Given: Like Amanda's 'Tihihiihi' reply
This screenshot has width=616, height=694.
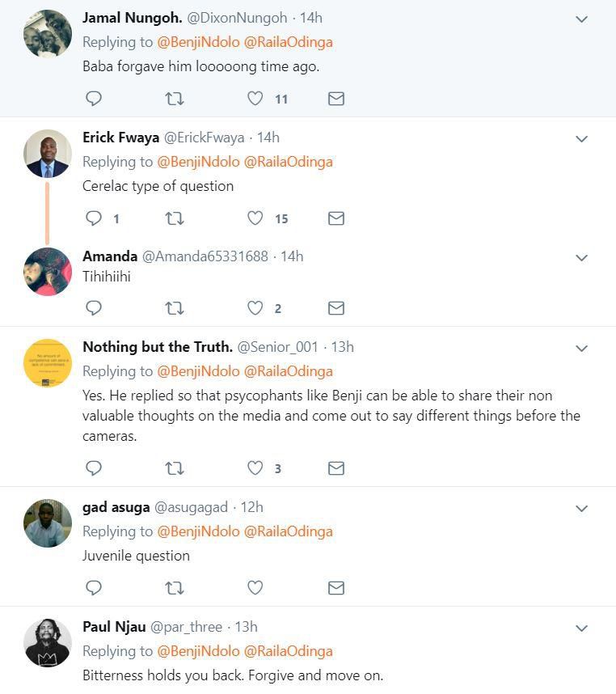Looking at the screenshot, I should 255,307.
